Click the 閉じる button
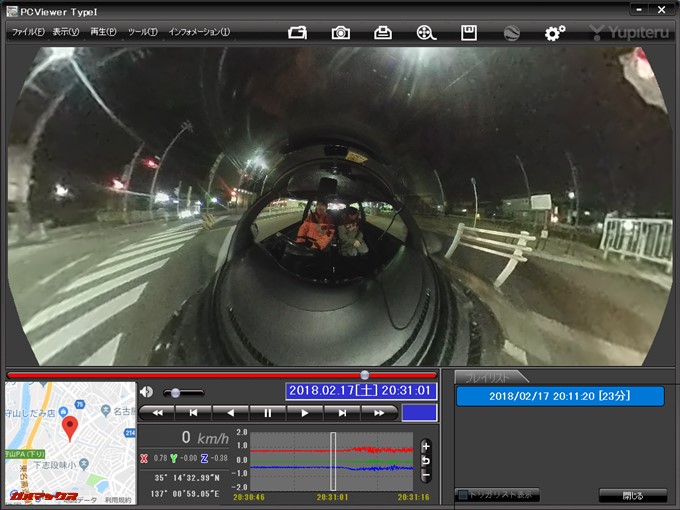The height and width of the screenshot is (510, 680). [x=632, y=495]
